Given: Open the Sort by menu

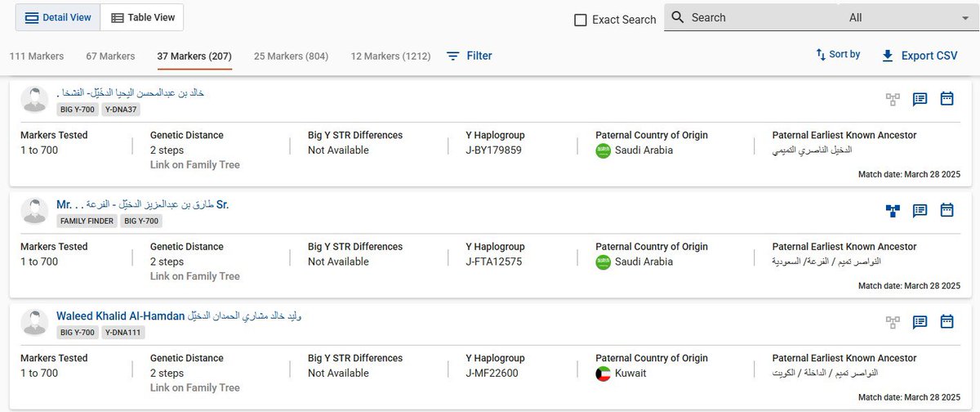Looking at the screenshot, I should (838, 55).
